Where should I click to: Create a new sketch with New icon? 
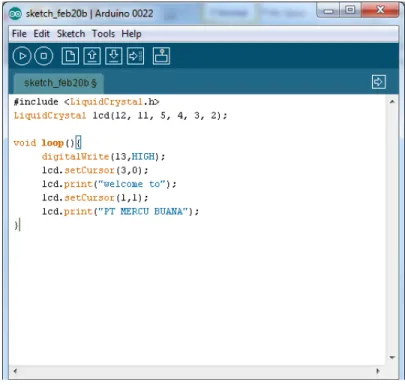tap(70, 56)
